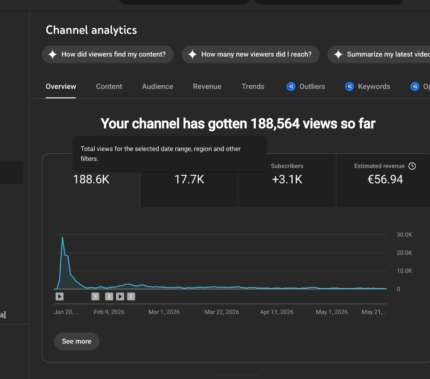Click the May 1, 2026 date label
Viewport: 430px width, 379px height.
click(332, 312)
